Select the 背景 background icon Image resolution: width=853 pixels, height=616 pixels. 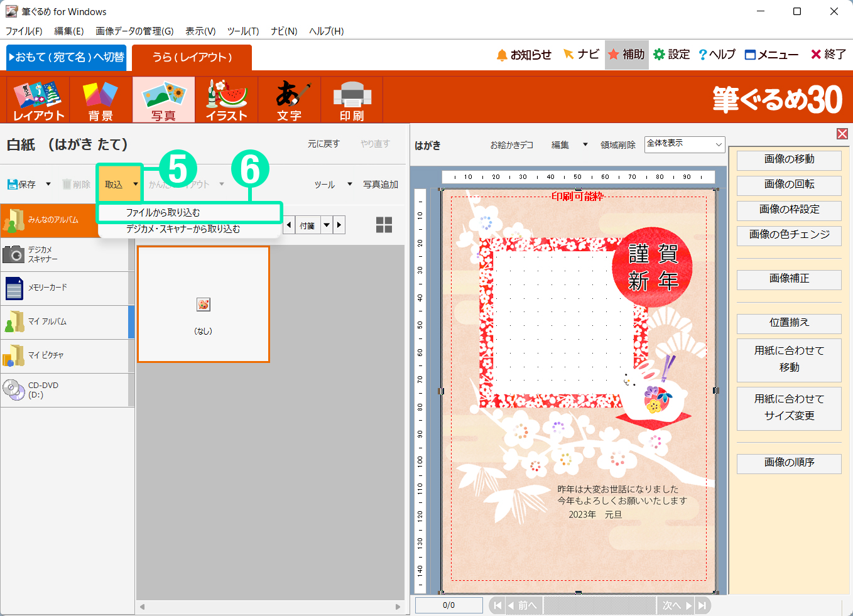(x=101, y=100)
